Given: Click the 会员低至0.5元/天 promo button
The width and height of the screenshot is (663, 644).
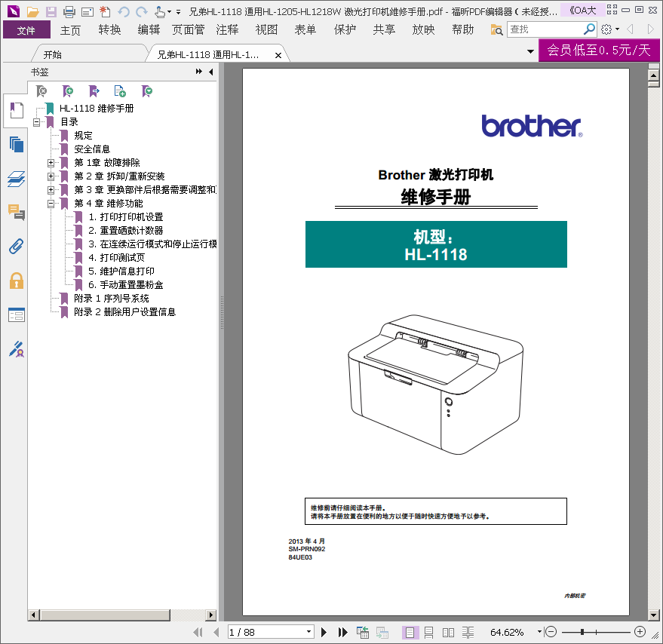Looking at the screenshot, I should [599, 51].
